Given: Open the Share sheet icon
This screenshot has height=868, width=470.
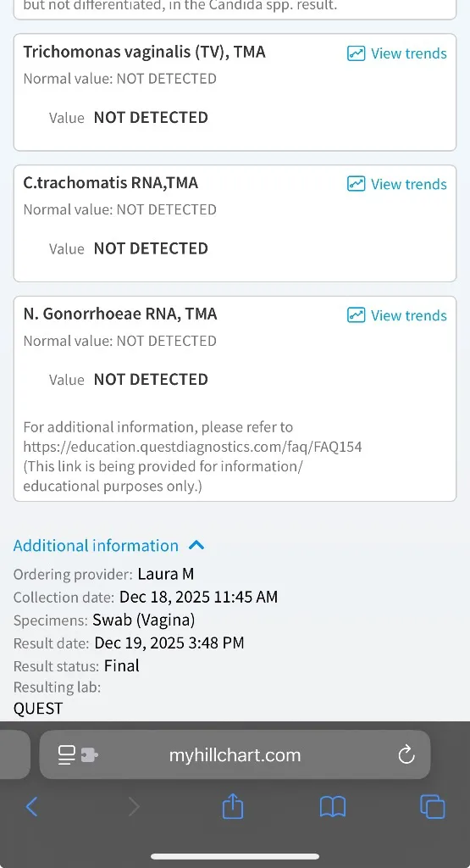Looking at the screenshot, I should (233, 805).
